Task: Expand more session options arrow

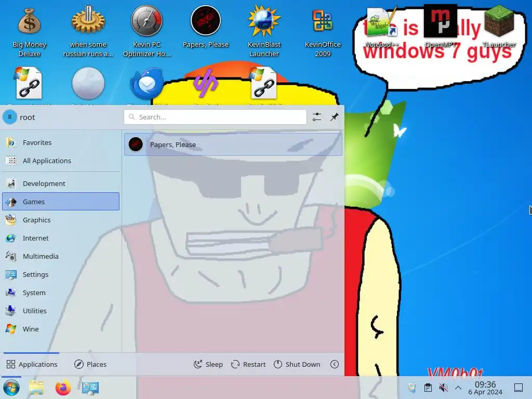Action: tap(335, 364)
